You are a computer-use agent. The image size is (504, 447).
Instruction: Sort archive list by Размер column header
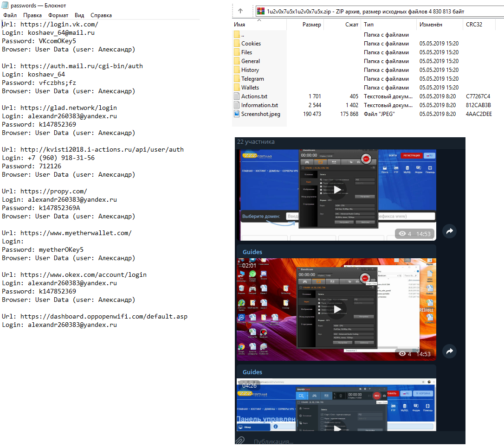(x=311, y=25)
